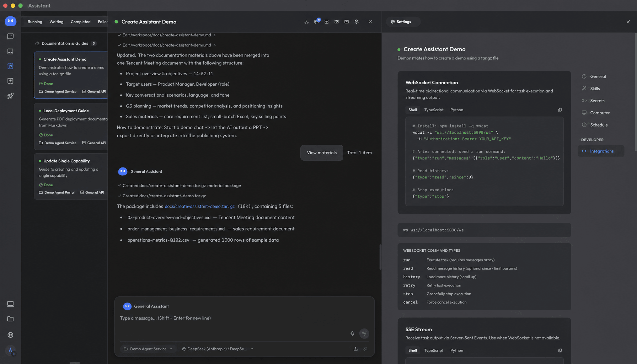This screenshot has width=637, height=364.
Task: Open the kanban board sidebar icon
Action: click(x=10, y=66)
